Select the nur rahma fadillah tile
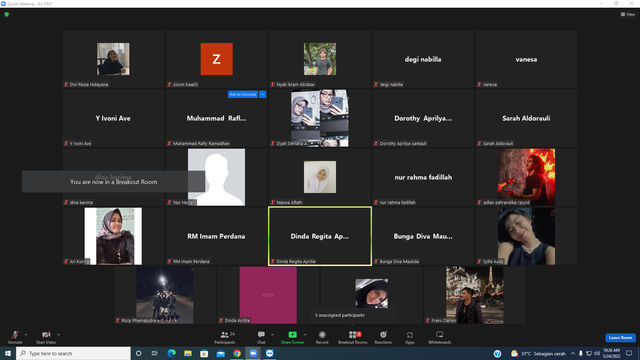 click(x=423, y=177)
